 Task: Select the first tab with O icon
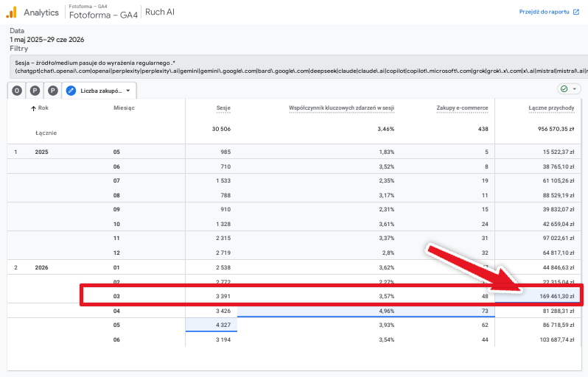(x=17, y=91)
